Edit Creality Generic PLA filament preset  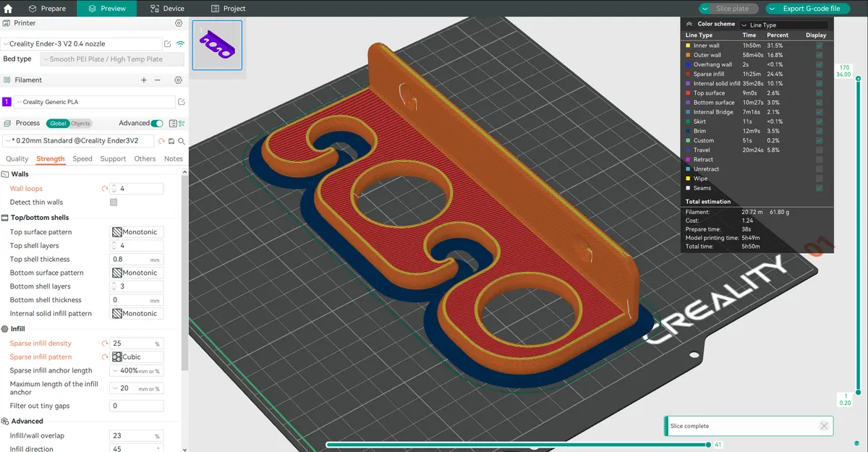[181, 102]
